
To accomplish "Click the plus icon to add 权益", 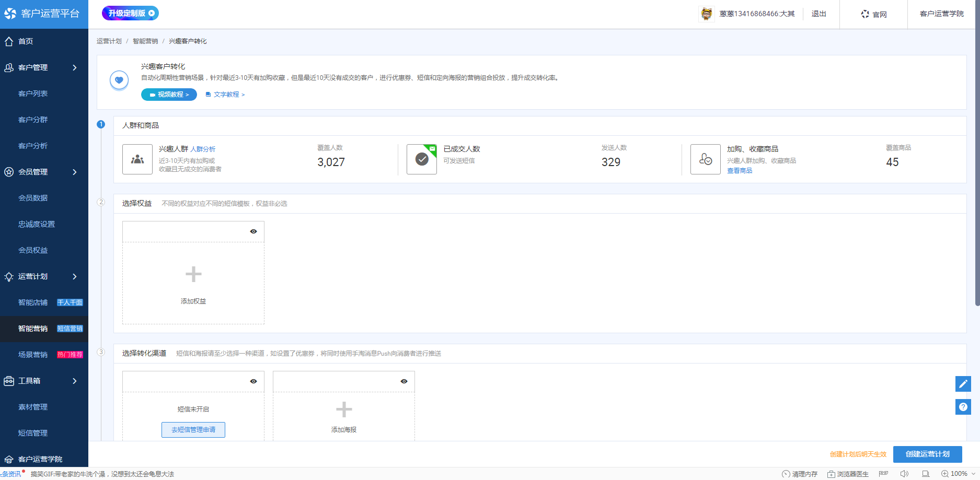I will coord(193,274).
